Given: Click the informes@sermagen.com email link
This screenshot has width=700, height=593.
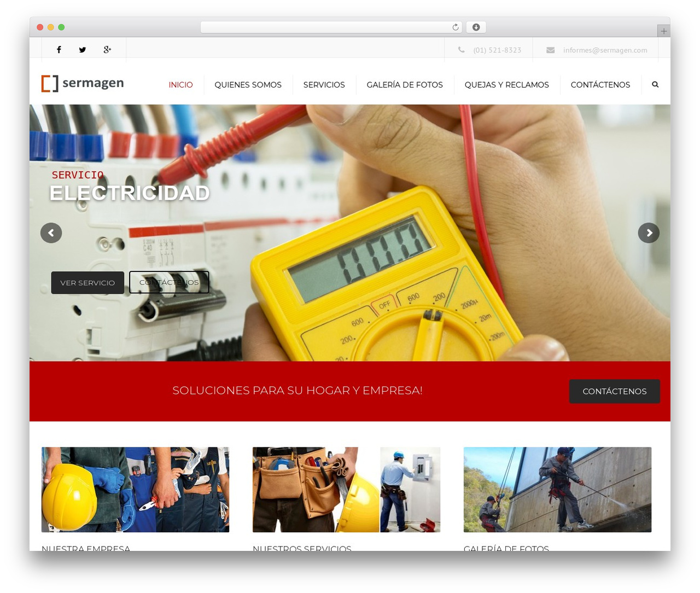Looking at the screenshot, I should [x=605, y=50].
